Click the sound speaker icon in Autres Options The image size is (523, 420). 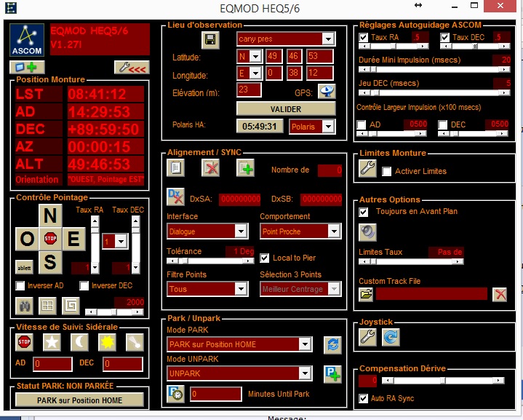tap(367, 232)
